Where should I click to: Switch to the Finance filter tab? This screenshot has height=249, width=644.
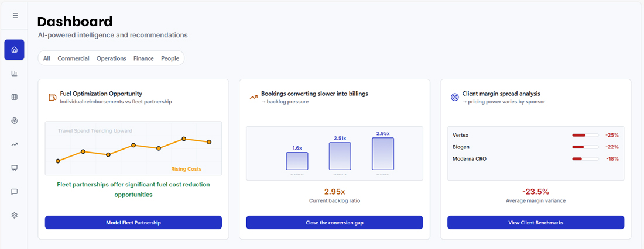[x=143, y=58]
